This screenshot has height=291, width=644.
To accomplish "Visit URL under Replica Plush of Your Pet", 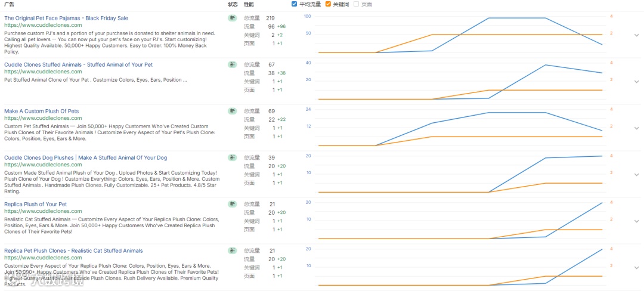I will pyautogui.click(x=43, y=211).
